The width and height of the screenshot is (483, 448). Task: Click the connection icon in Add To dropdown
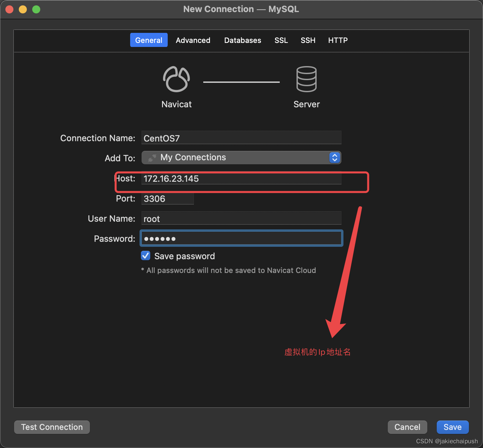coord(152,158)
